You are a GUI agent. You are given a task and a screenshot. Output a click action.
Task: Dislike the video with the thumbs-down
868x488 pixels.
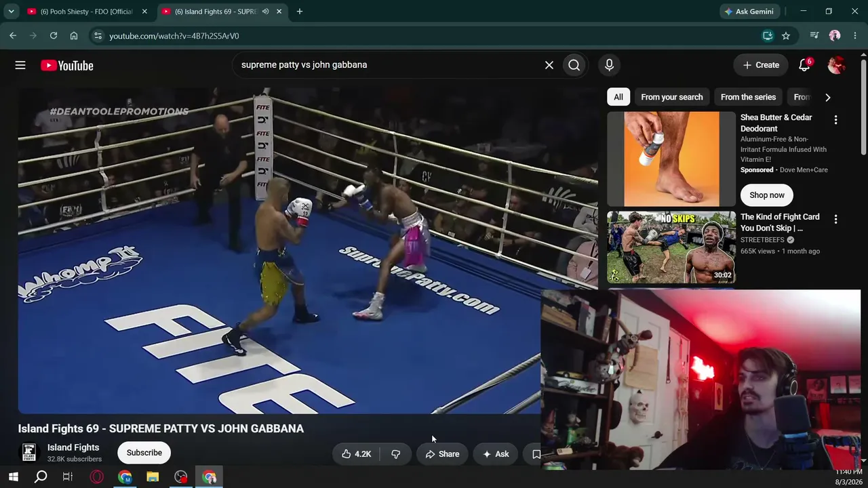click(396, 454)
